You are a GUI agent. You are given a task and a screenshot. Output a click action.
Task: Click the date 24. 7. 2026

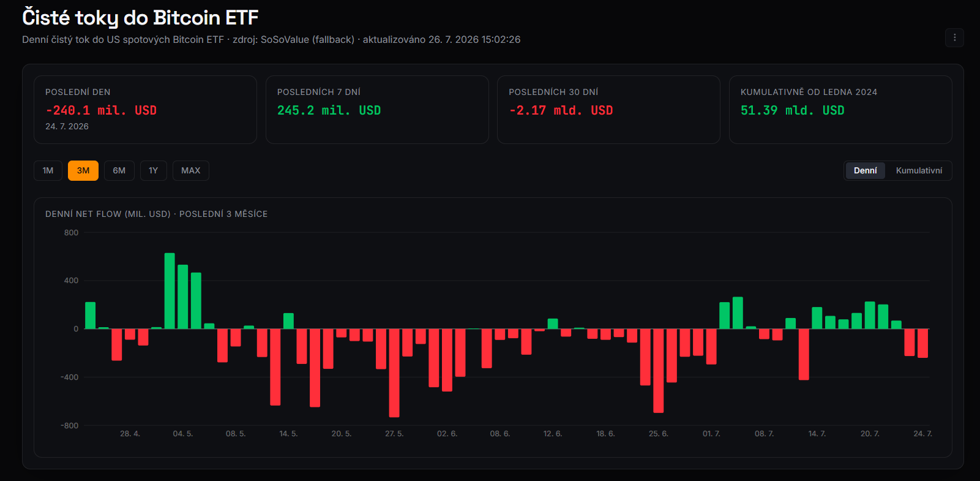click(x=67, y=126)
